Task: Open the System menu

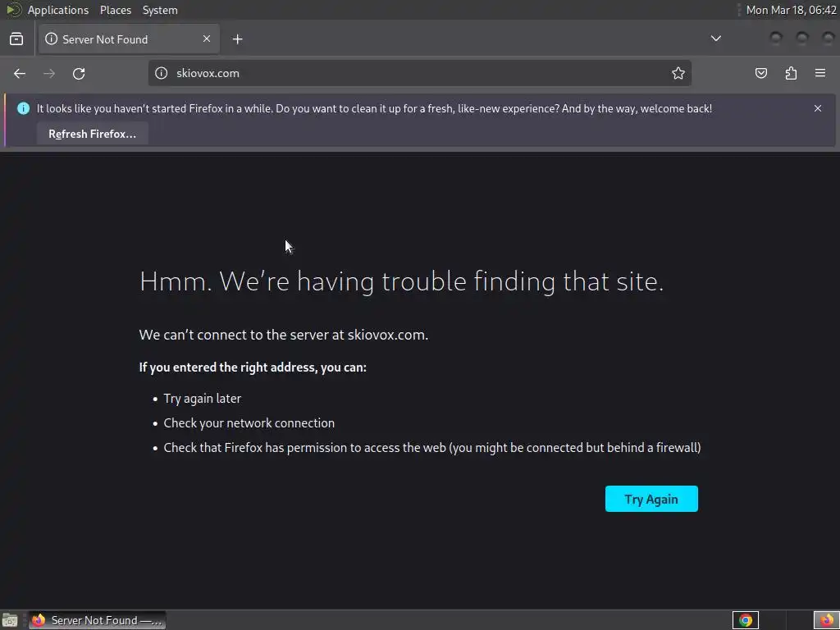Action: [x=160, y=10]
